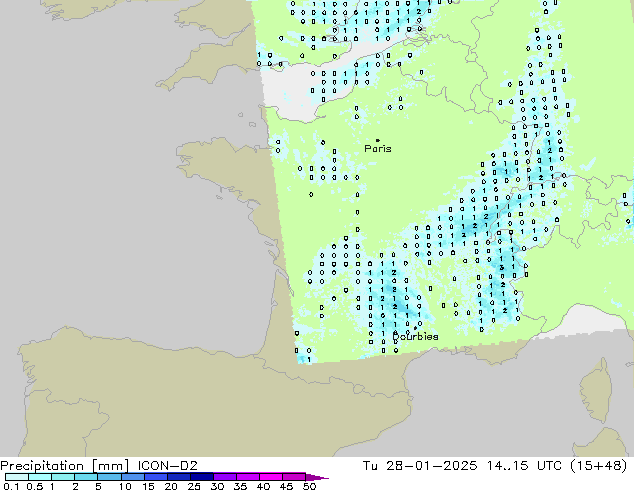This screenshot has height=490, width=634.
Task: Select the 1–2 mm legend color swatch
Action: pos(63,477)
